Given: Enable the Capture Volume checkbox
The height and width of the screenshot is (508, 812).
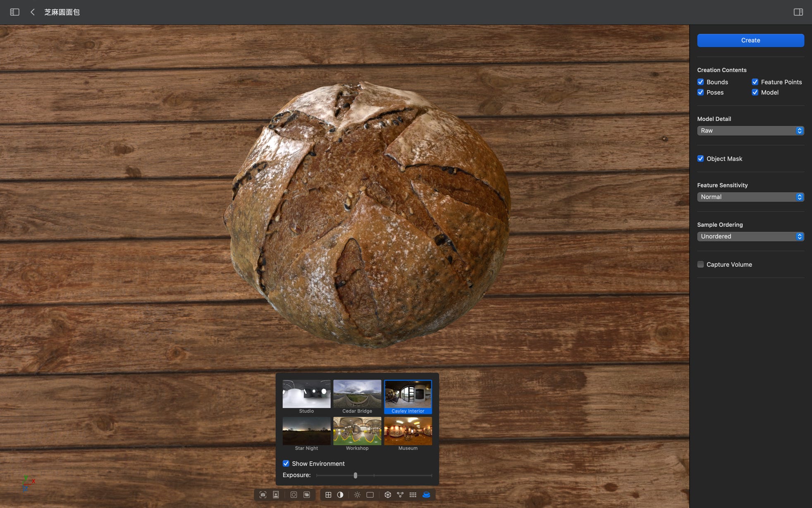Looking at the screenshot, I should tap(700, 264).
